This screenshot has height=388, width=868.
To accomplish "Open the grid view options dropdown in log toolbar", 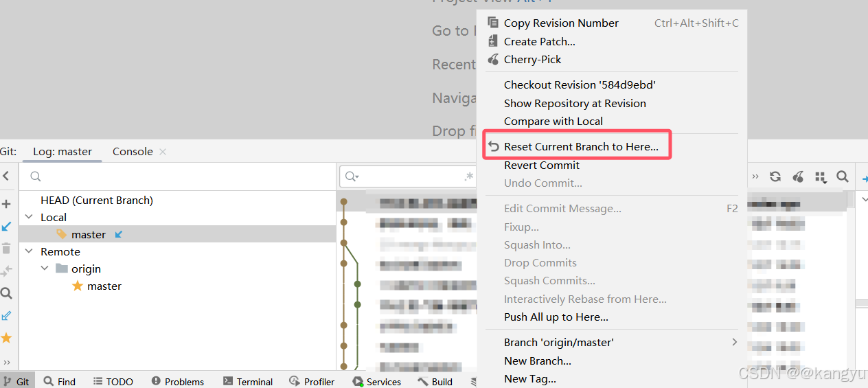I will pos(821,177).
